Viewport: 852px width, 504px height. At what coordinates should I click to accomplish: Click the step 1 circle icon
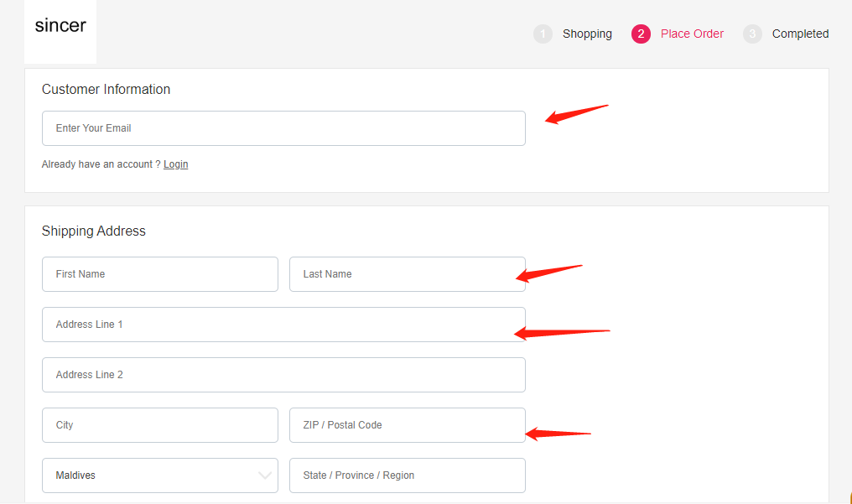pyautogui.click(x=543, y=34)
